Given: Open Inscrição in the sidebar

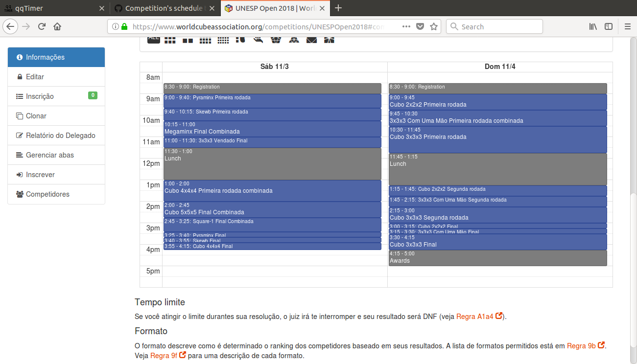Looking at the screenshot, I should coord(56,96).
